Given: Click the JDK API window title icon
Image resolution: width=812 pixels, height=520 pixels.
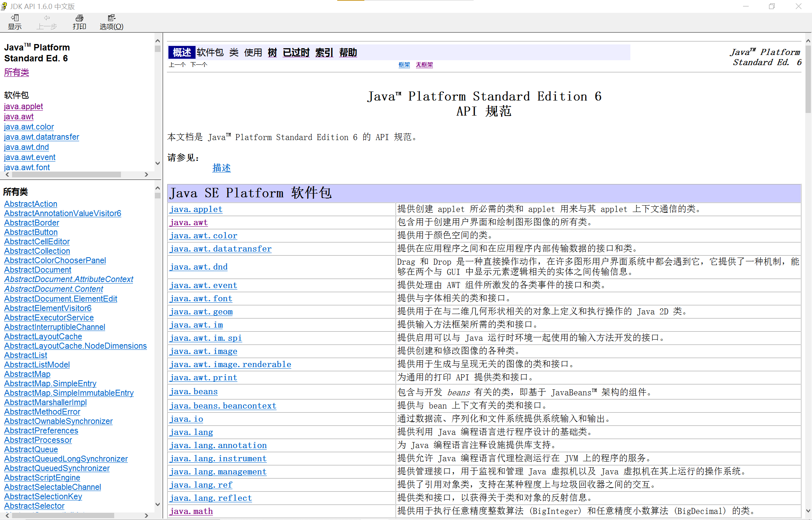Looking at the screenshot, I should pyautogui.click(x=4, y=6).
